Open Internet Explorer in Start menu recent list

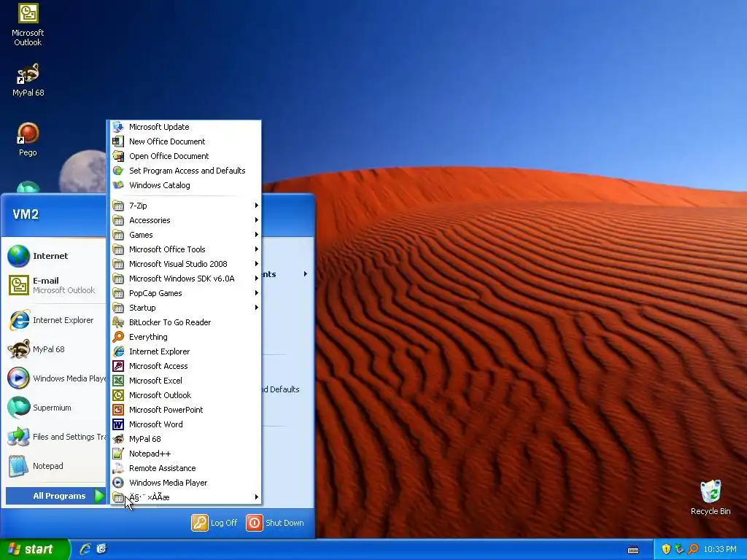55,320
